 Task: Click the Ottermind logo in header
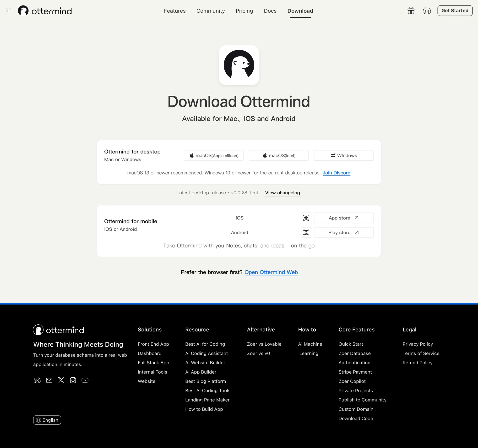(45, 11)
